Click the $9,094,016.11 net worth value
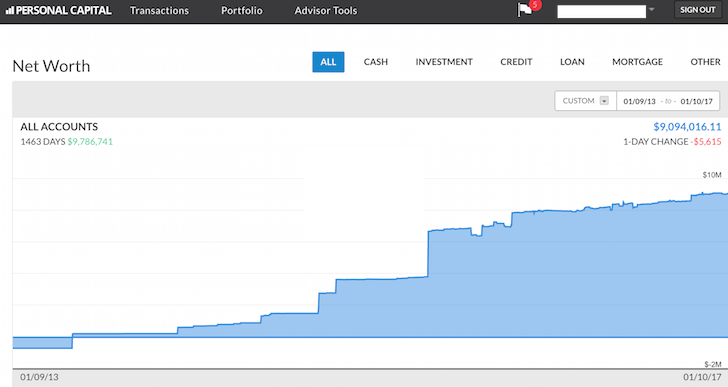The width and height of the screenshot is (728, 387). pyautogui.click(x=687, y=127)
